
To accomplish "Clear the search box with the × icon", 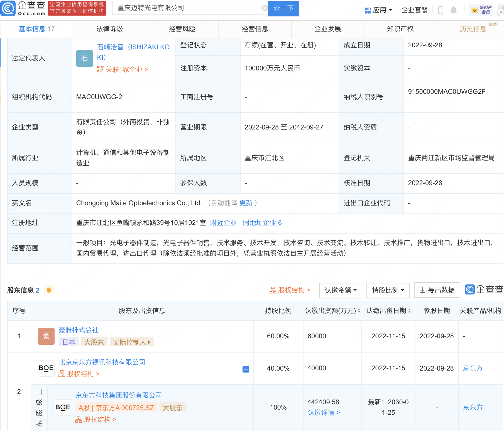I will click(x=264, y=8).
